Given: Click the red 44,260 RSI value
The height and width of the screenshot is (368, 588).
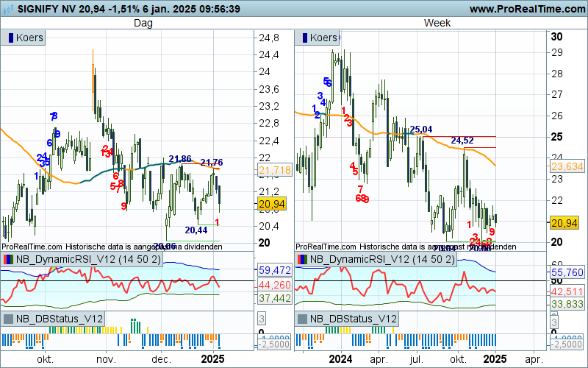Looking at the screenshot, I should [x=275, y=285].
